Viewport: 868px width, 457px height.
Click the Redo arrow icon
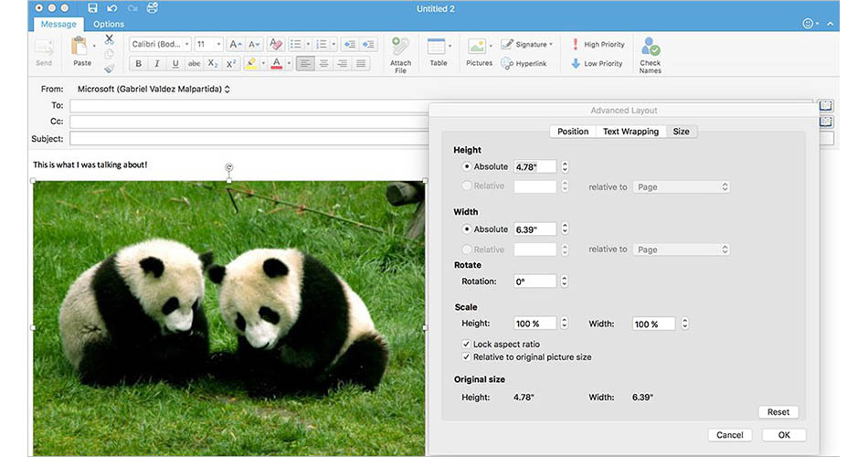tap(132, 8)
